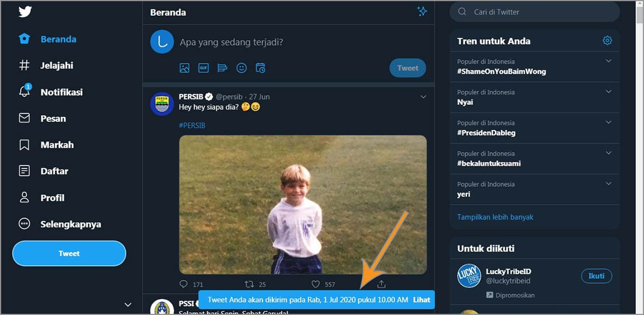
Task: Open Jelajahi from navigation menu
Action: [x=57, y=66]
